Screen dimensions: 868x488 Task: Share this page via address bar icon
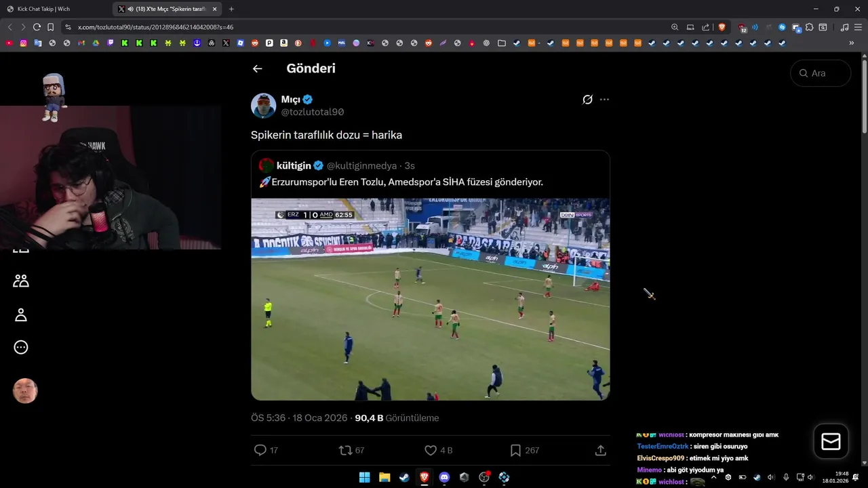705,27
